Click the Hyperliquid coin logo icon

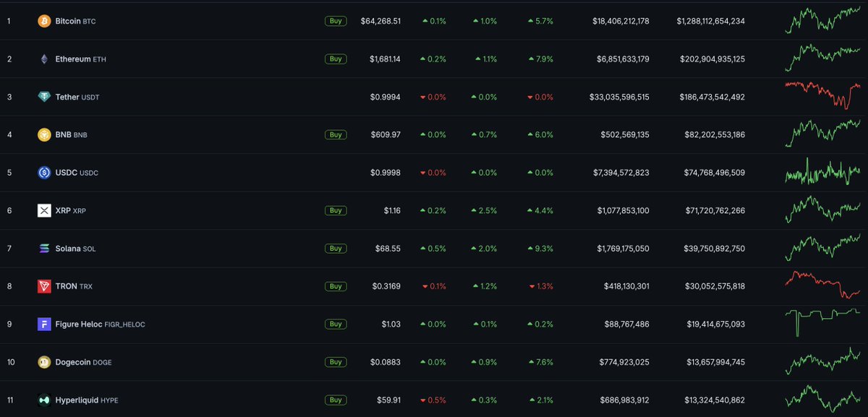[44, 400]
